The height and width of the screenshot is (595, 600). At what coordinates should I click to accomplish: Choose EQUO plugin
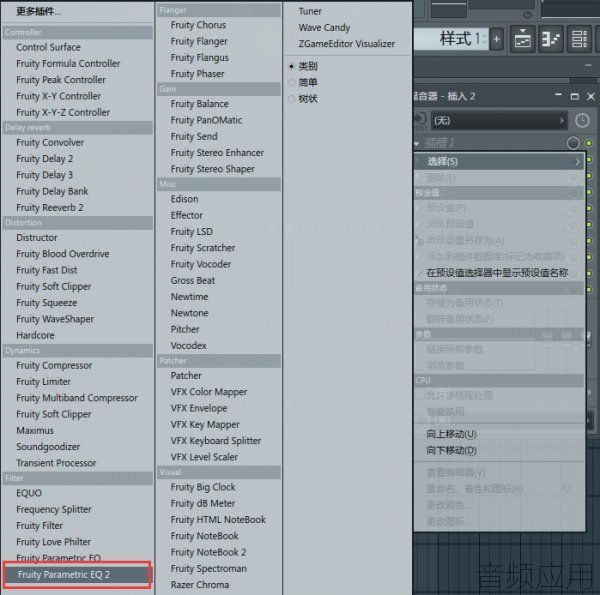pyautogui.click(x=29, y=493)
